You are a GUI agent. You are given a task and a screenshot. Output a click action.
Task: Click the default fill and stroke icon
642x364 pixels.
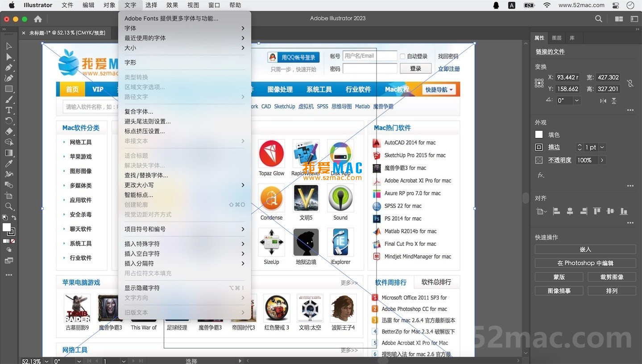pos(4,218)
